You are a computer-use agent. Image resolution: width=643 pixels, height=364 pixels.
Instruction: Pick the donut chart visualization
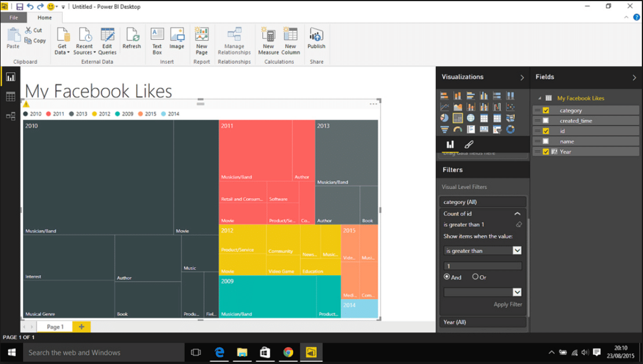click(x=510, y=129)
